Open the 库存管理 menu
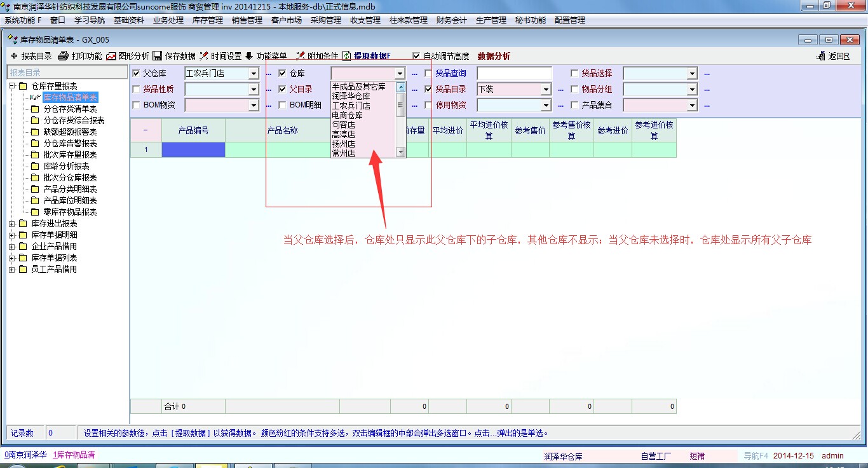This screenshot has height=468, width=868. click(207, 20)
